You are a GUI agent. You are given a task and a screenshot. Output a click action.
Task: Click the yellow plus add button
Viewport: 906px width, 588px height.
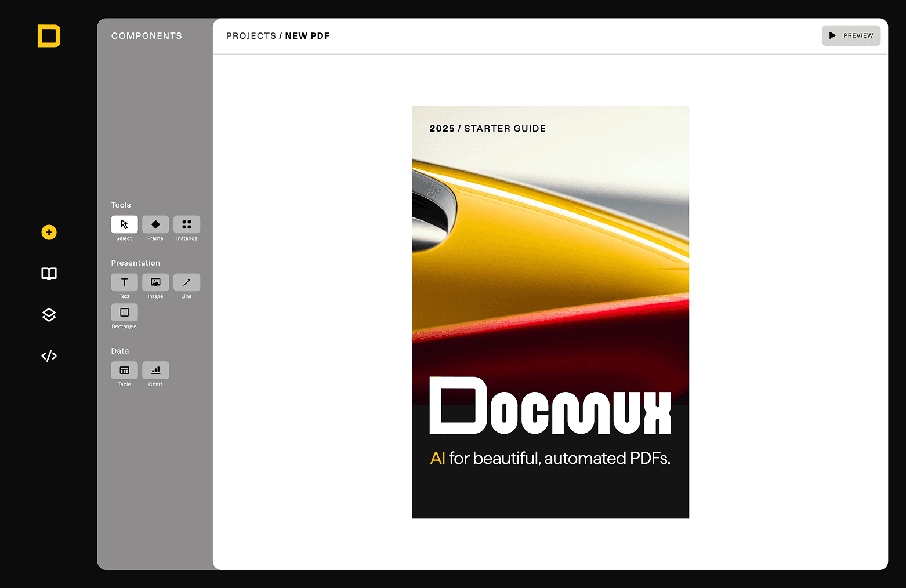click(49, 233)
